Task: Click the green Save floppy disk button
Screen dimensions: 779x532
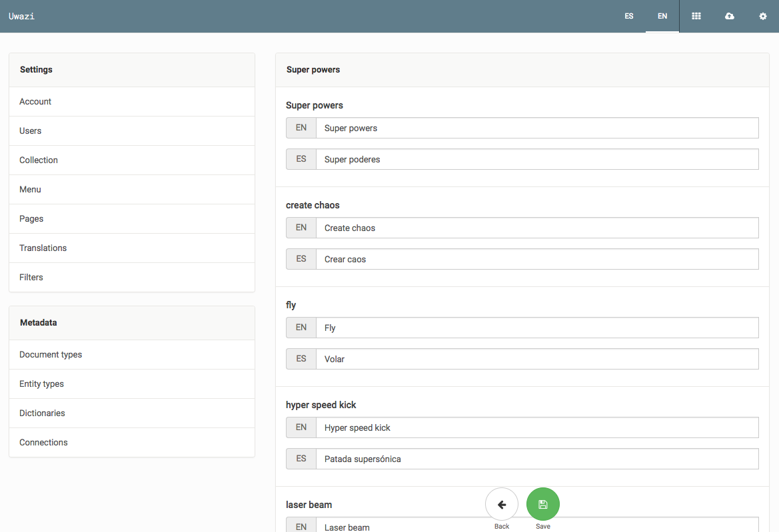Action: click(542, 505)
